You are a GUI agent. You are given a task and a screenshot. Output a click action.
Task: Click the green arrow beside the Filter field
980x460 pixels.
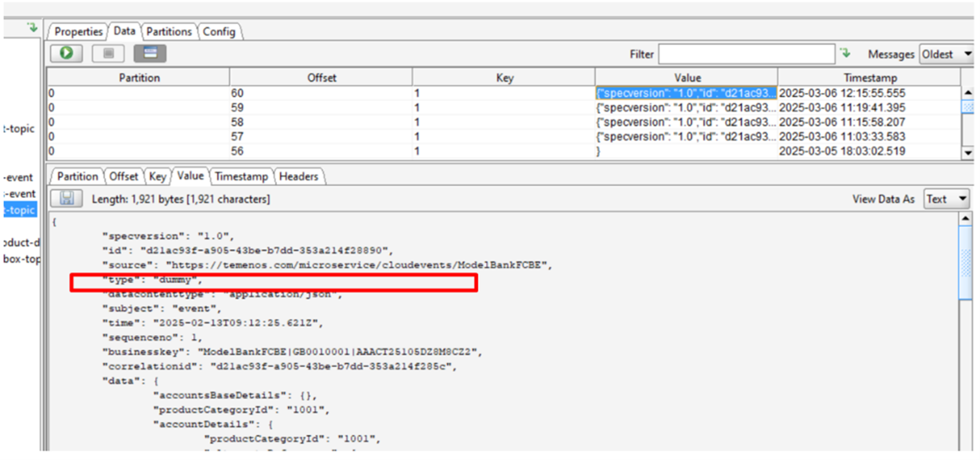pyautogui.click(x=845, y=53)
